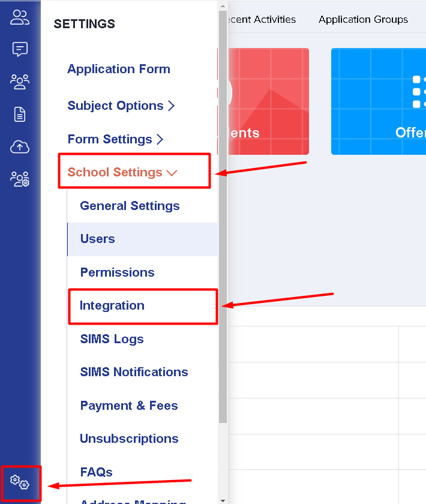Open the Application Form section
This screenshot has height=504, width=426.
pos(118,69)
